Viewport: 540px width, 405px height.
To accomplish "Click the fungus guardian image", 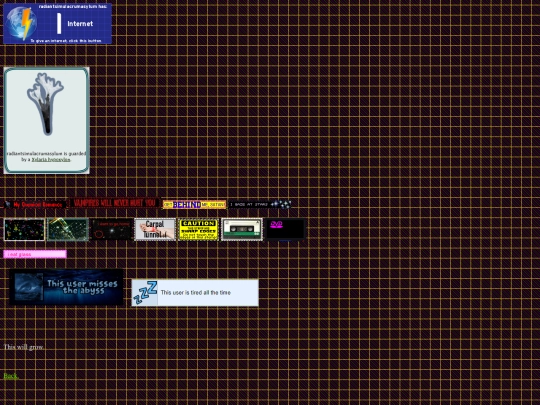I will pos(45,104).
